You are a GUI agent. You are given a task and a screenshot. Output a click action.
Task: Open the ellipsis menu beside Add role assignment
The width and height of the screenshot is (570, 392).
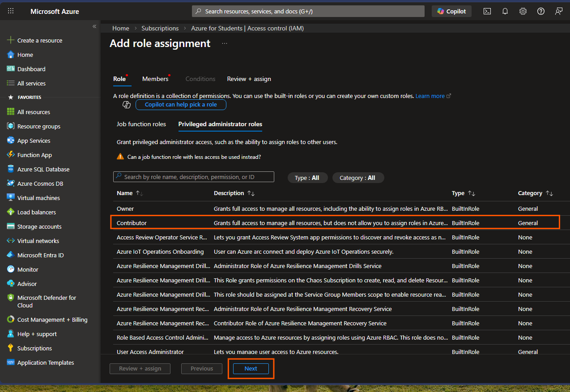pyautogui.click(x=225, y=43)
